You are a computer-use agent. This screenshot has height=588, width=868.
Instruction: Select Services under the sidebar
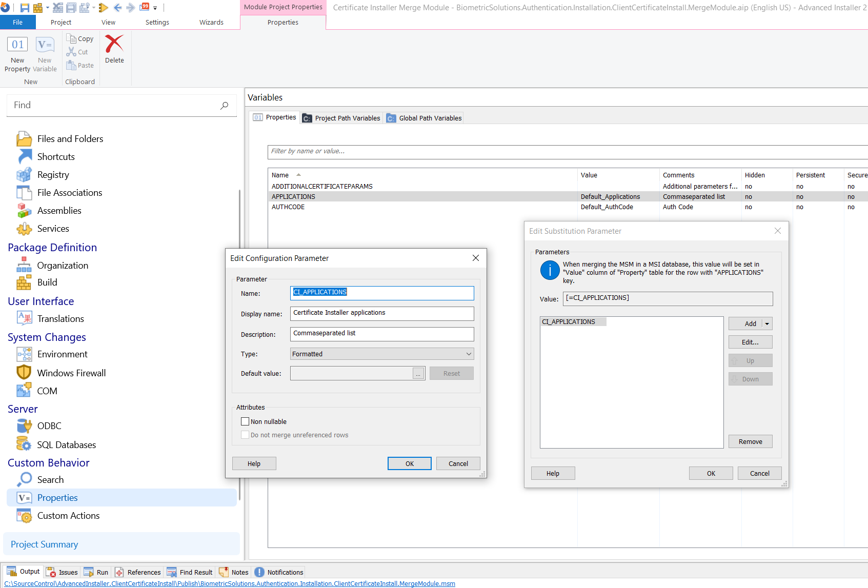pyautogui.click(x=53, y=229)
